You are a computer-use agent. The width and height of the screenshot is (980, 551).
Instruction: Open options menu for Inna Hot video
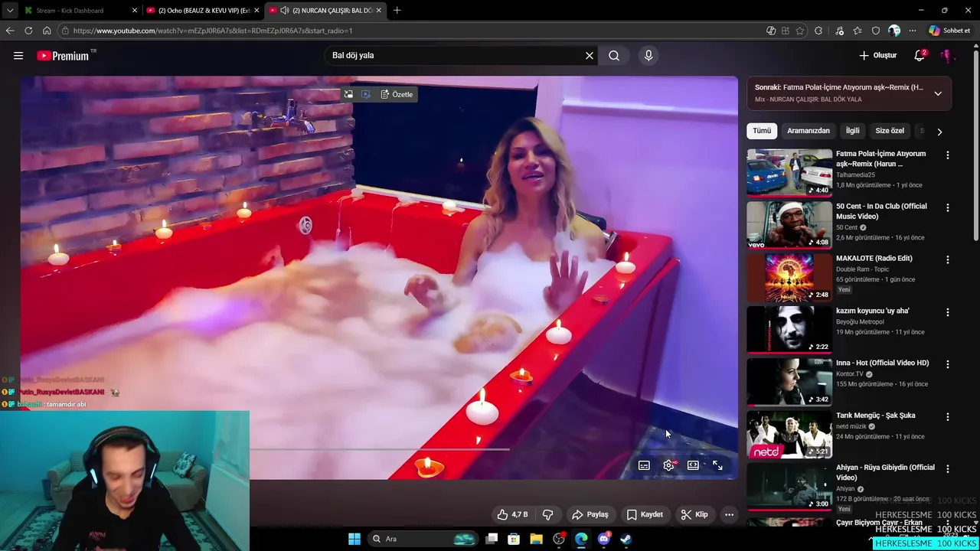coord(948,364)
